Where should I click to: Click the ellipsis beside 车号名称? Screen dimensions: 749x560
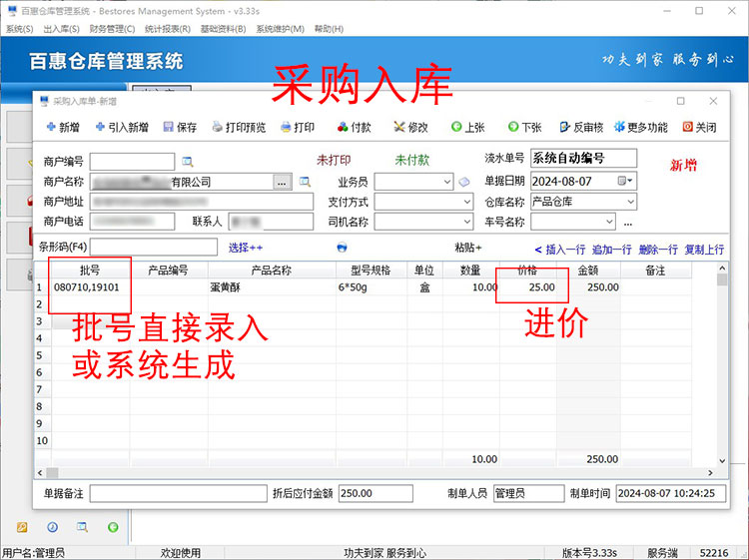(628, 222)
